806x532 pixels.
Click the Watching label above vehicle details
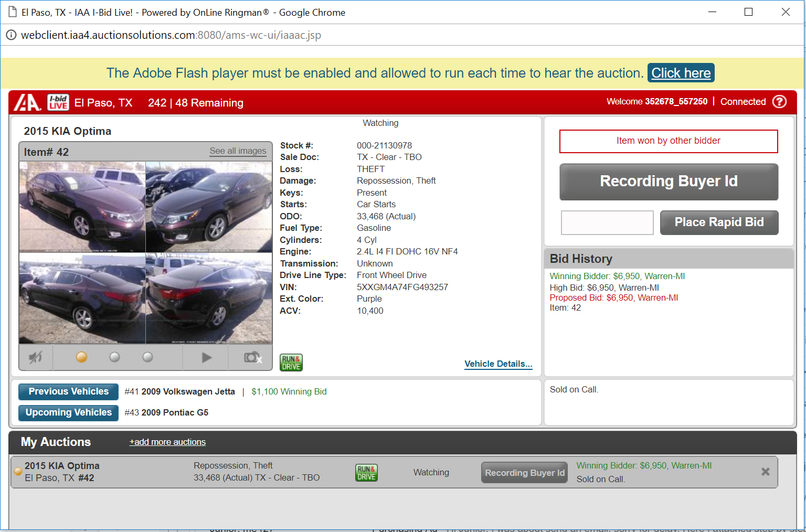(x=380, y=123)
